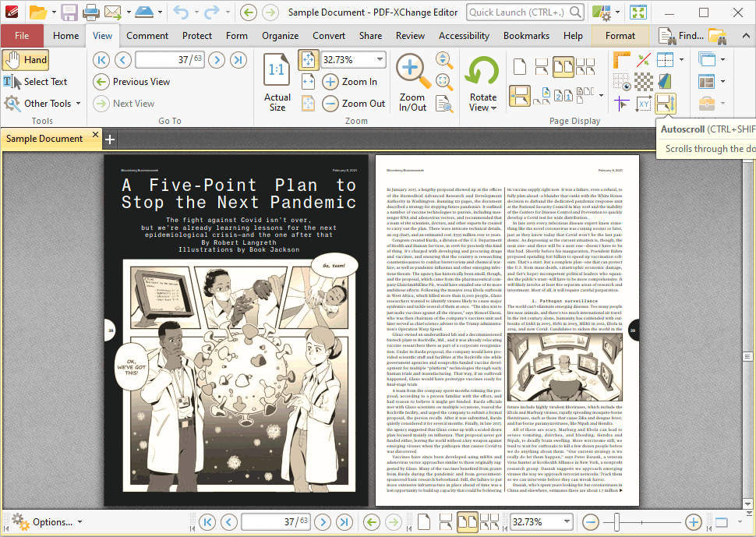Click the Split view icon

point(665,60)
